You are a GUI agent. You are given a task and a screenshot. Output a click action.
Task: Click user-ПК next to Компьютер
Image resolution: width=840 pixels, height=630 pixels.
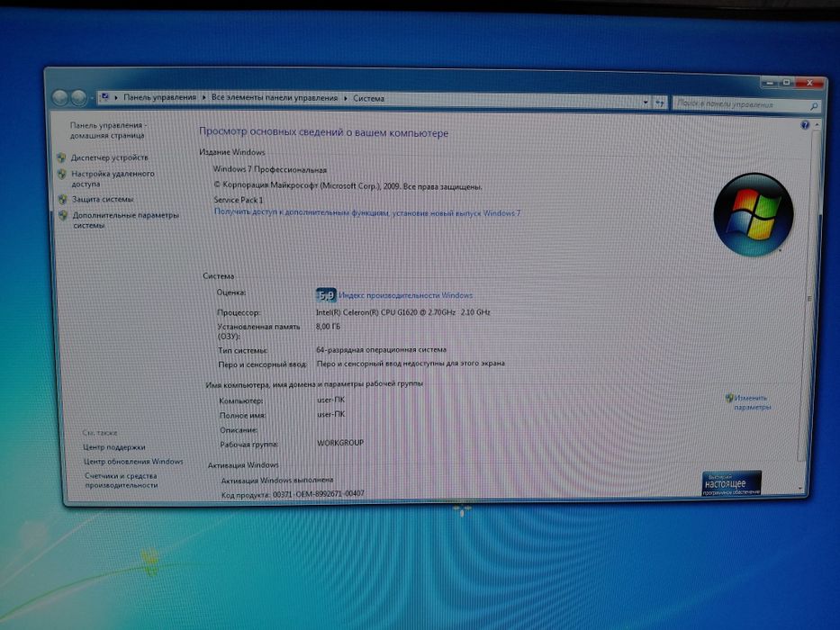coord(331,400)
